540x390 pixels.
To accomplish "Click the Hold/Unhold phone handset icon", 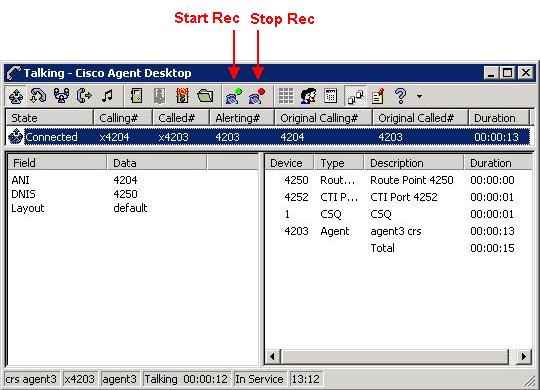I will [x=38, y=96].
